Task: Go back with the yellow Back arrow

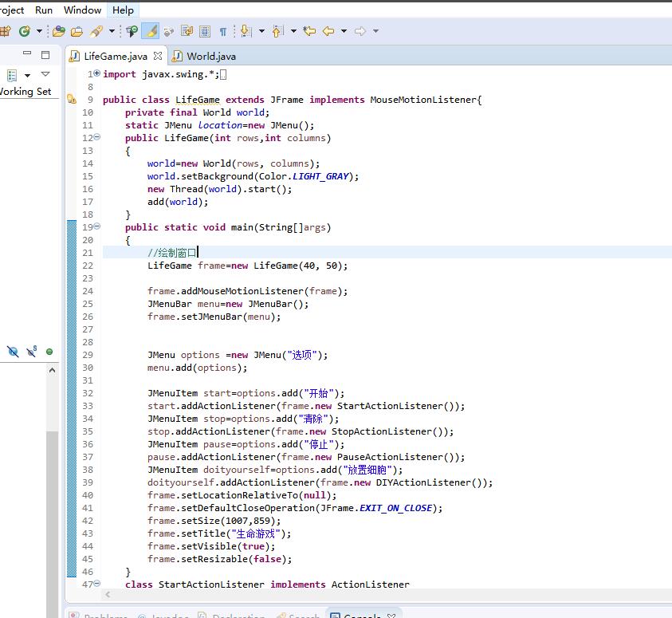Action: click(328, 31)
